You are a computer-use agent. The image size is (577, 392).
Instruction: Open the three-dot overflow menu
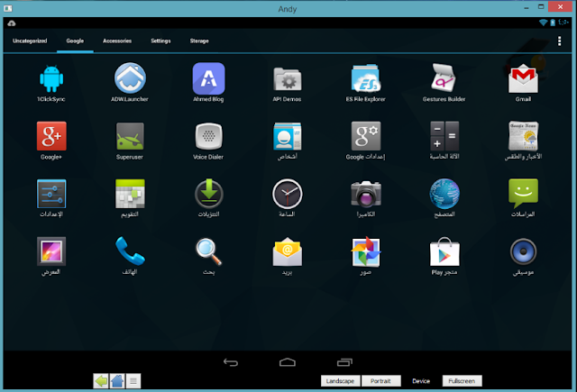[559, 41]
